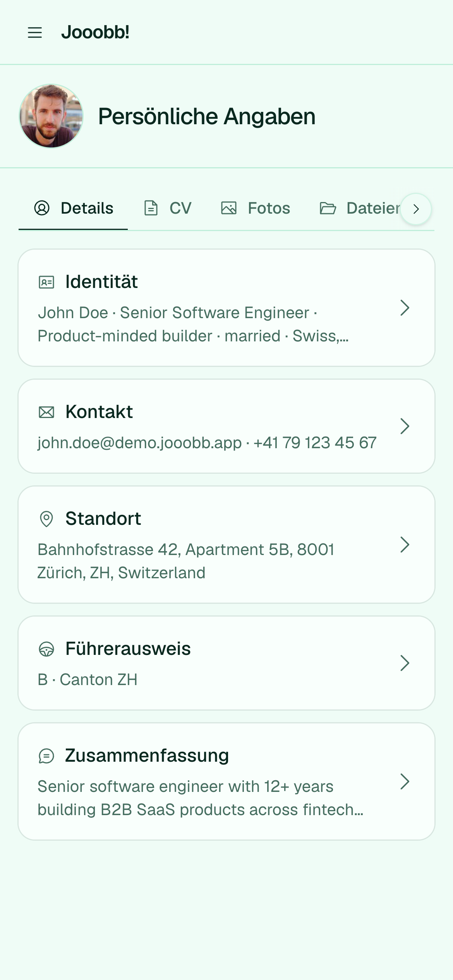The height and width of the screenshot is (980, 453).
Task: Expand the Standort card chevron
Action: [x=405, y=545]
